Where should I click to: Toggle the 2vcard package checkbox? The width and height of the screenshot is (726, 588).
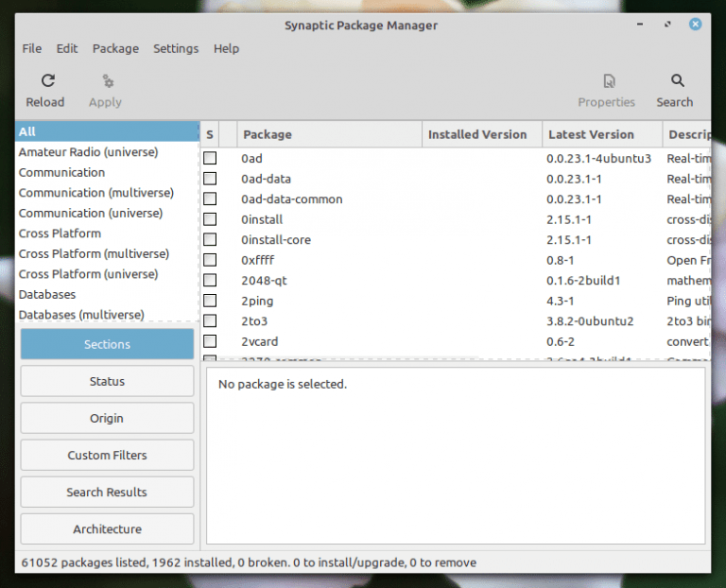click(210, 341)
